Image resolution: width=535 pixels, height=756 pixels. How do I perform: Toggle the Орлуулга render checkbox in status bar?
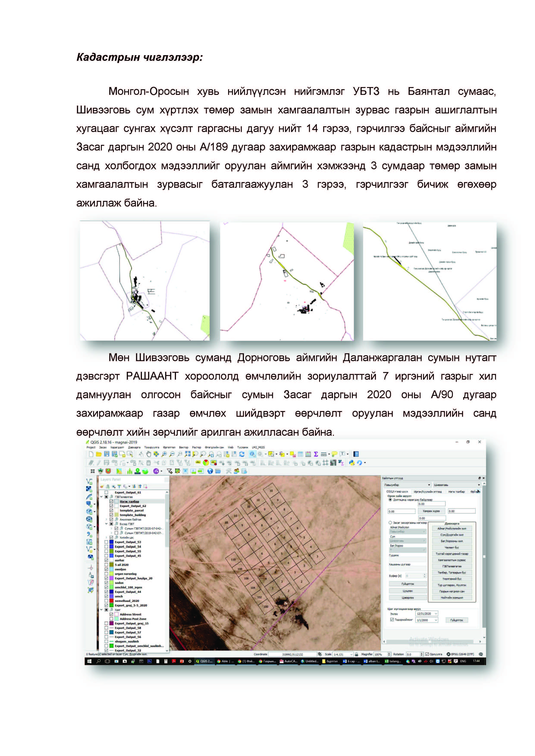[x=427, y=654]
